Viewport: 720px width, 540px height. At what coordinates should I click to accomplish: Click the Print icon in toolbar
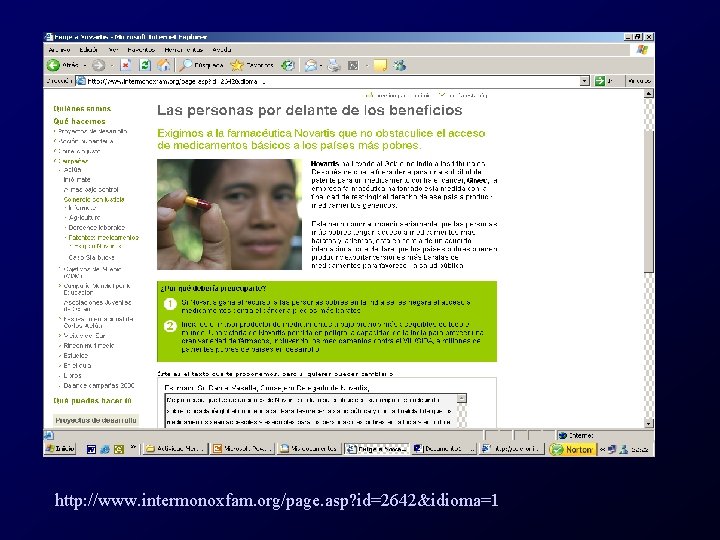(x=334, y=66)
